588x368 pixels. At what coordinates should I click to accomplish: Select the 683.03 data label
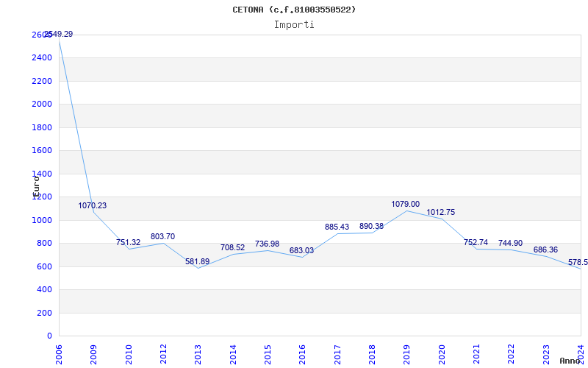[301, 250]
